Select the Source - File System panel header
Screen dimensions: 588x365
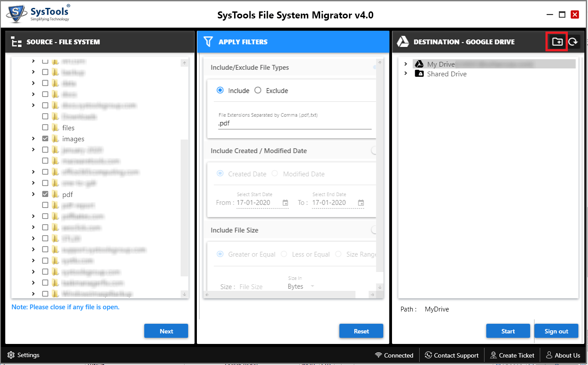[100, 42]
